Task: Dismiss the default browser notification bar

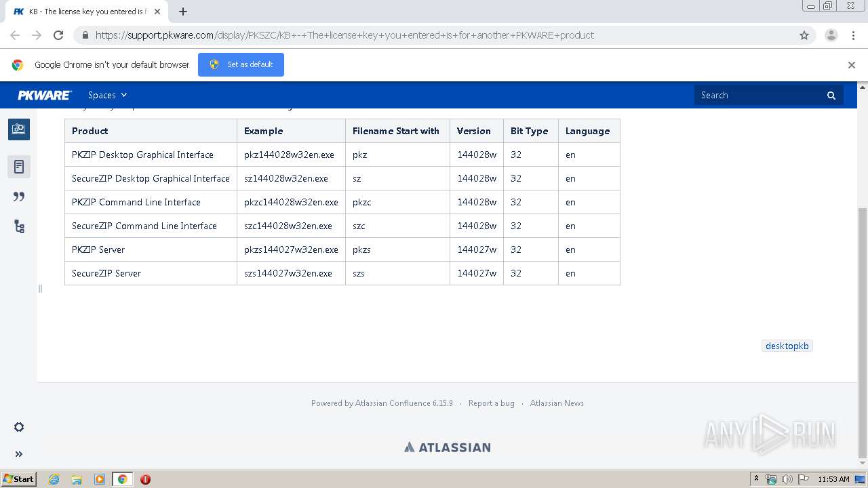Action: point(852,65)
